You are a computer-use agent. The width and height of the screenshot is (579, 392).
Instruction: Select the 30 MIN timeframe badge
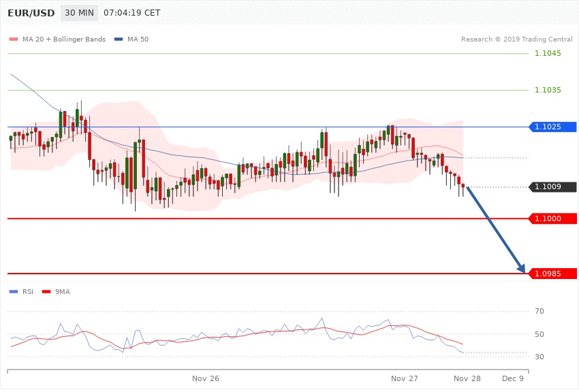[x=79, y=13]
